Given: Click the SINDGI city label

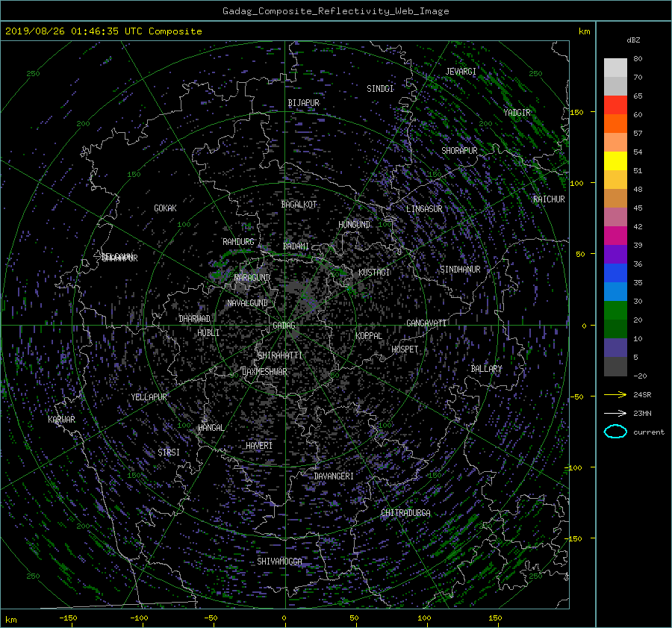Looking at the screenshot, I should point(380,89).
